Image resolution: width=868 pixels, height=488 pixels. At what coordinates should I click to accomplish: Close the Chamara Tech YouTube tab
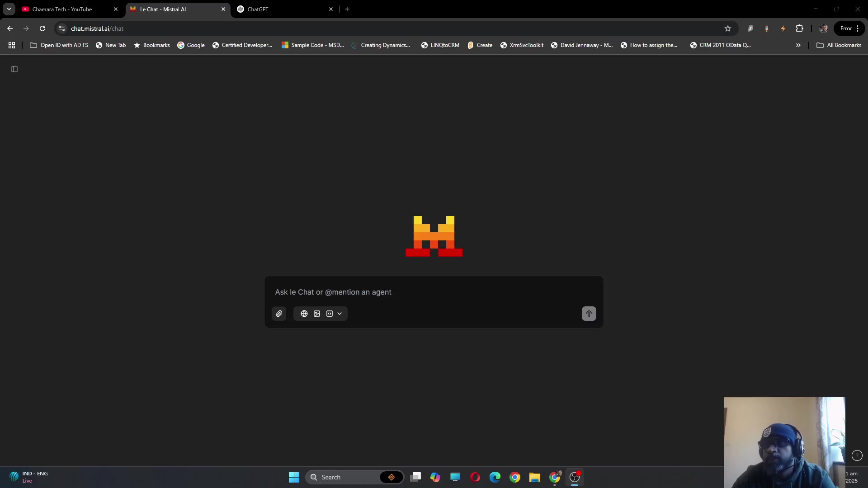tap(116, 9)
